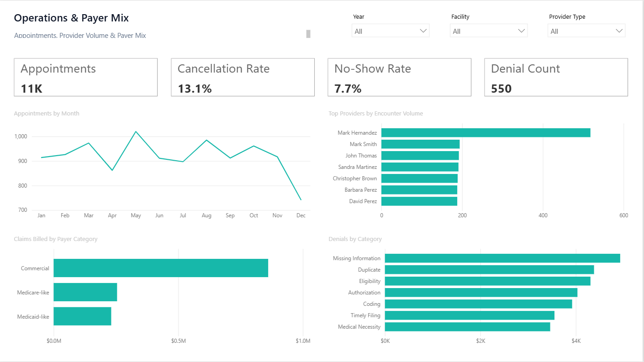Screen dimensions: 644x362
Task: Click the 'Jan' month axis label
Action: click(42, 215)
